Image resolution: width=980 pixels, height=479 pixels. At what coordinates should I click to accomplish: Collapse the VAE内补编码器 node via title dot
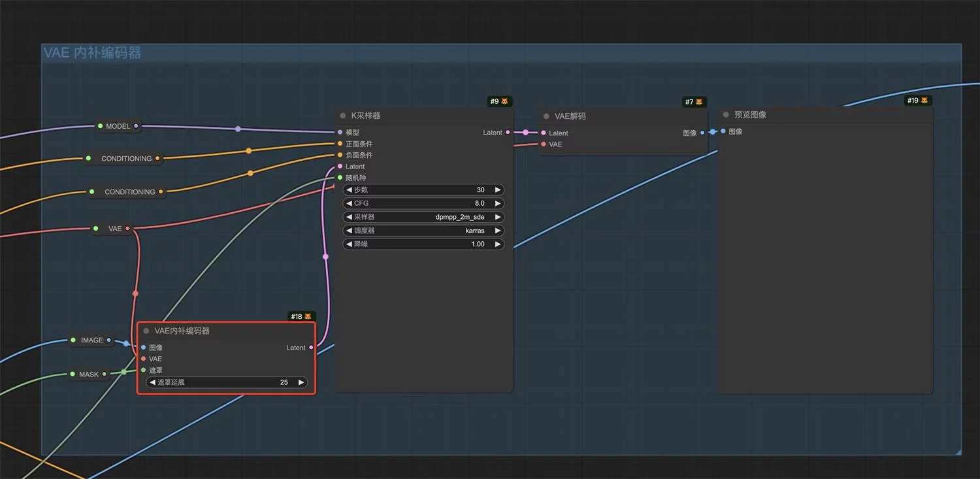146,331
